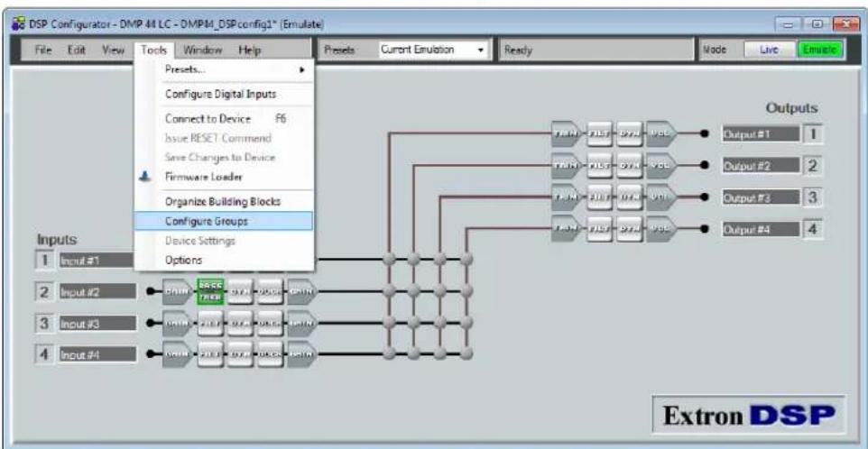
Task: Open the Presets Current Emulation dropdown
Action: click(433, 50)
